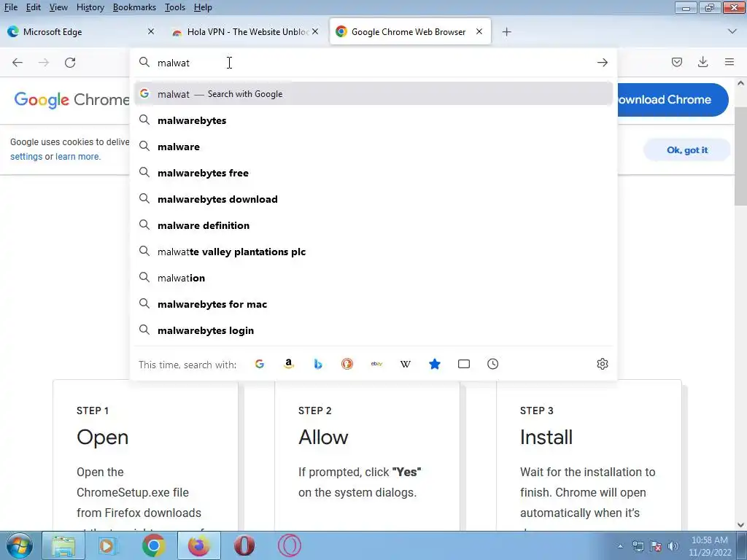Launch Opera GX pink ring icon in taskbar

(289, 545)
